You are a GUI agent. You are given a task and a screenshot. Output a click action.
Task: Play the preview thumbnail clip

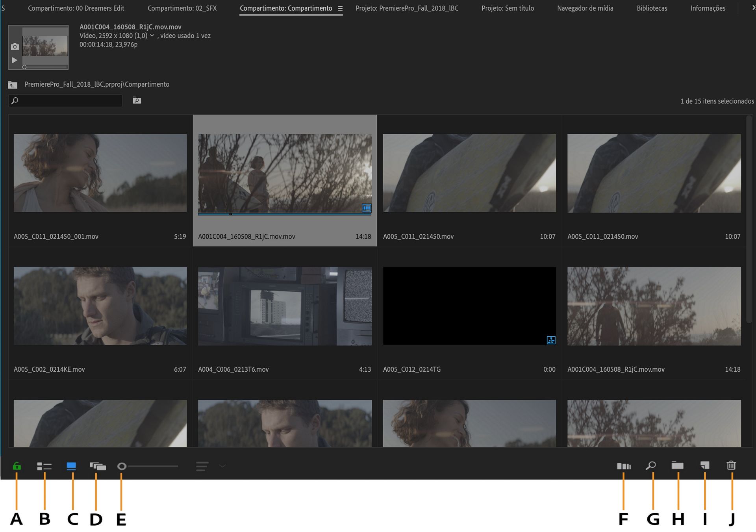click(x=15, y=60)
